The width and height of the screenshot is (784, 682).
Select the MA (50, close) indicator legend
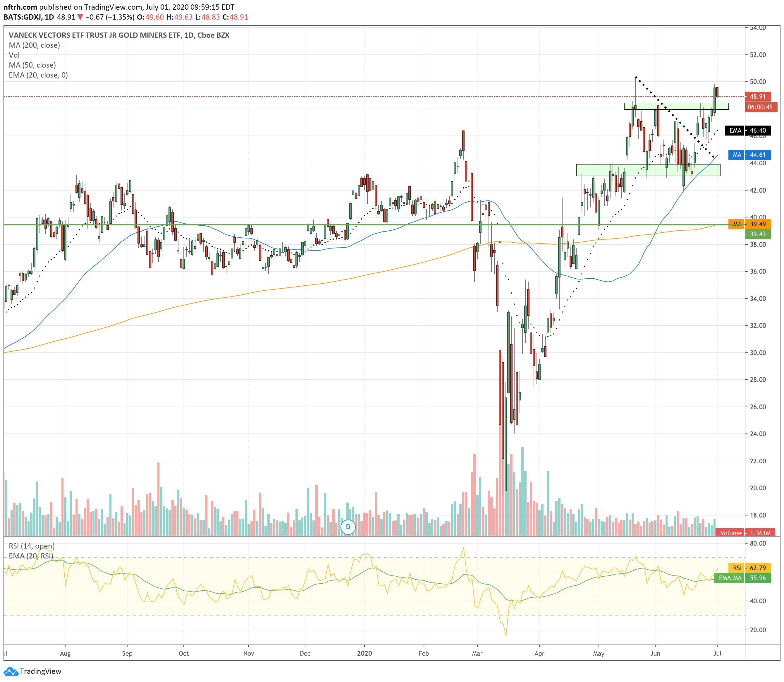click(32, 65)
